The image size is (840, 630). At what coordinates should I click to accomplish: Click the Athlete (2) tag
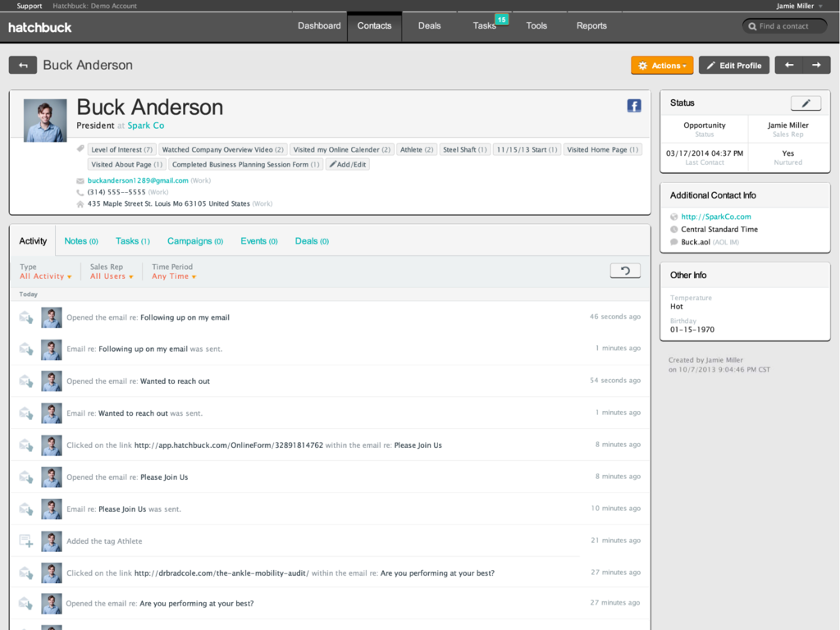pyautogui.click(x=417, y=149)
